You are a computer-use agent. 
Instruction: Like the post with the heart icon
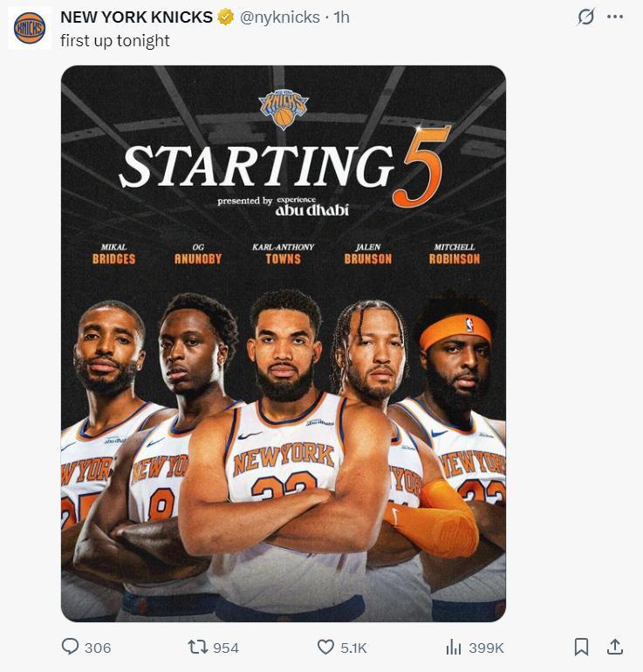click(325, 647)
